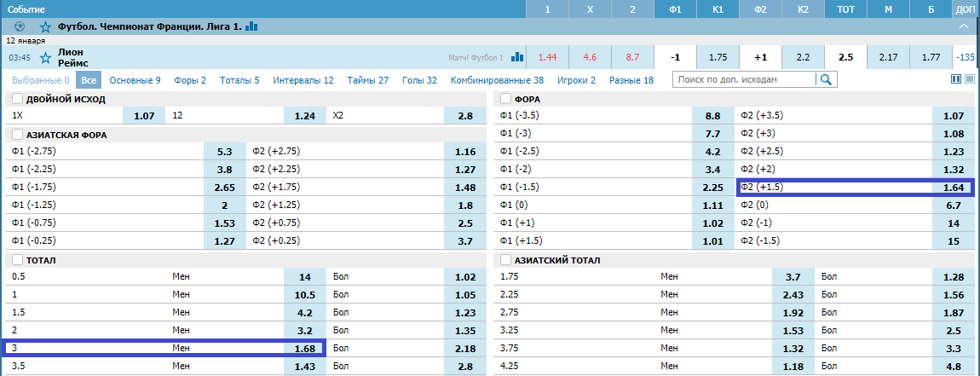Pick Ф2 (+3) handicap odds 1.08
980x376 pixels.
[x=953, y=133]
